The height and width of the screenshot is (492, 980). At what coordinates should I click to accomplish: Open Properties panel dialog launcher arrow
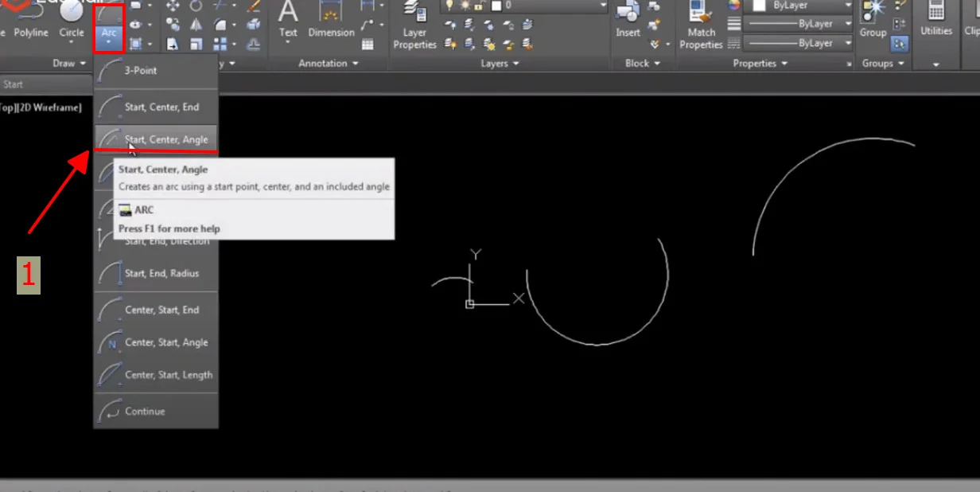[x=849, y=64]
